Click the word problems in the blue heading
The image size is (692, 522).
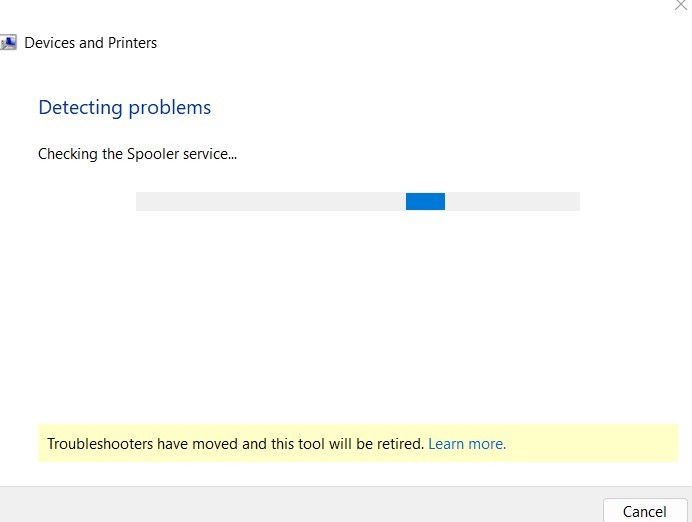coord(169,109)
